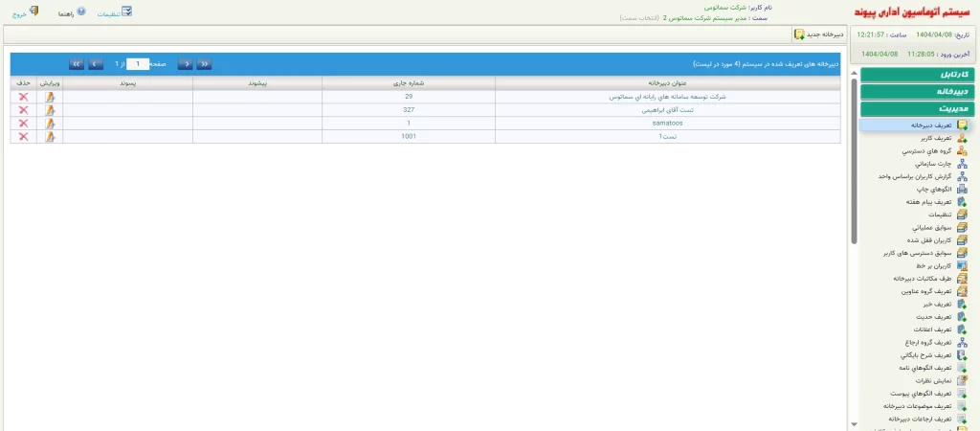
Task: Click the current number cell '327'
Action: pos(409,110)
